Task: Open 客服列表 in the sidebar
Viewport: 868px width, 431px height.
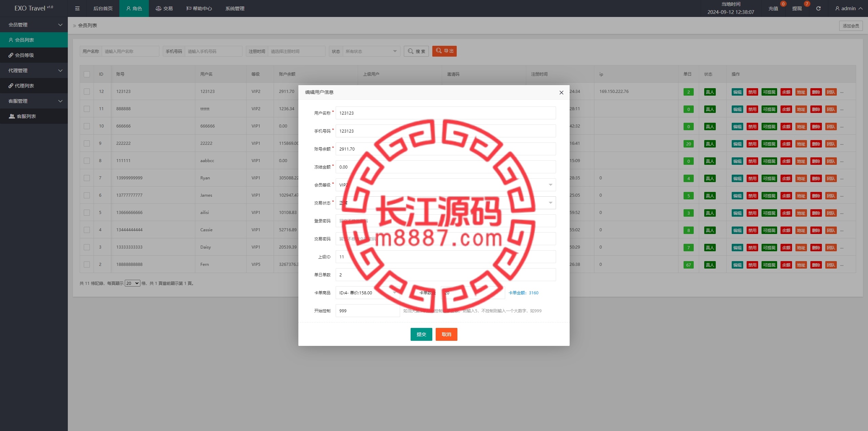Action: pos(34,116)
